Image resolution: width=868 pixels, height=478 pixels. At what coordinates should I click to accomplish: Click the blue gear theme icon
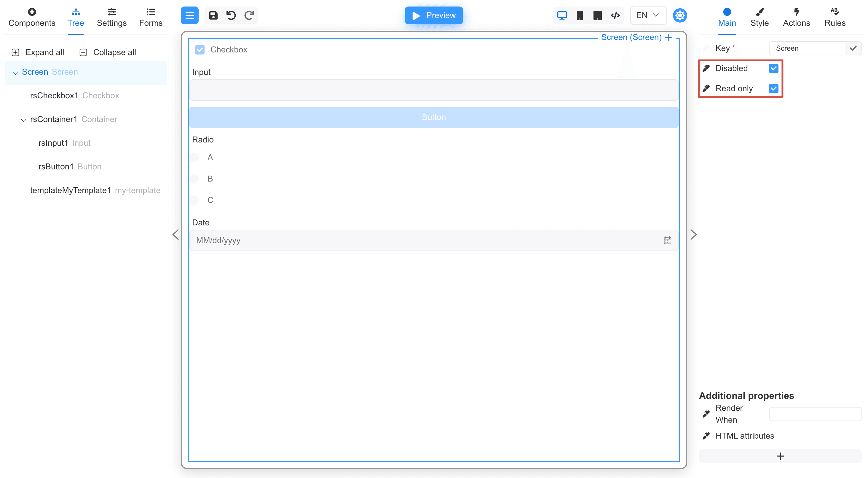(x=680, y=15)
